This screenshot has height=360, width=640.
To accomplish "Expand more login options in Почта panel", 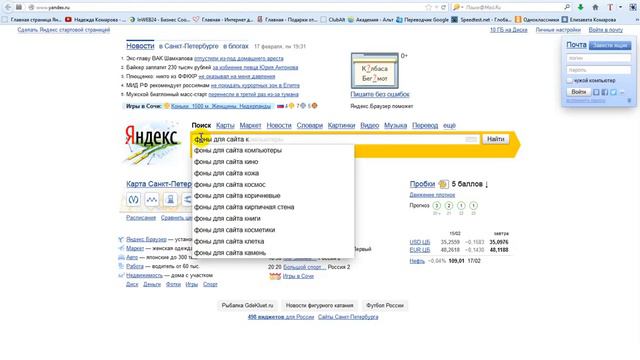I will 622,93.
